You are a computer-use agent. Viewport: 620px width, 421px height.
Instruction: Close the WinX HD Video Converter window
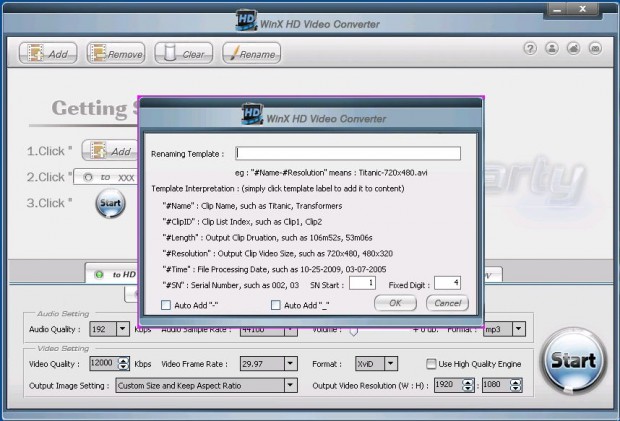coord(582,9)
